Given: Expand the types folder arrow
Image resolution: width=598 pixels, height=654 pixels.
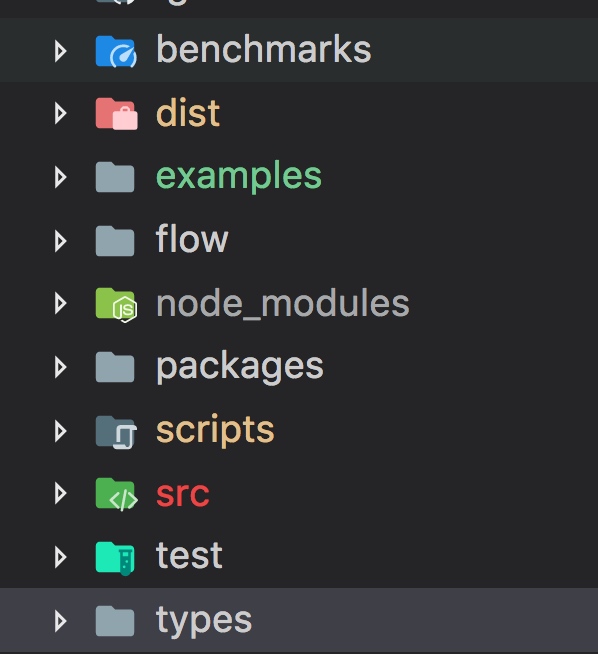Looking at the screenshot, I should coord(60,621).
